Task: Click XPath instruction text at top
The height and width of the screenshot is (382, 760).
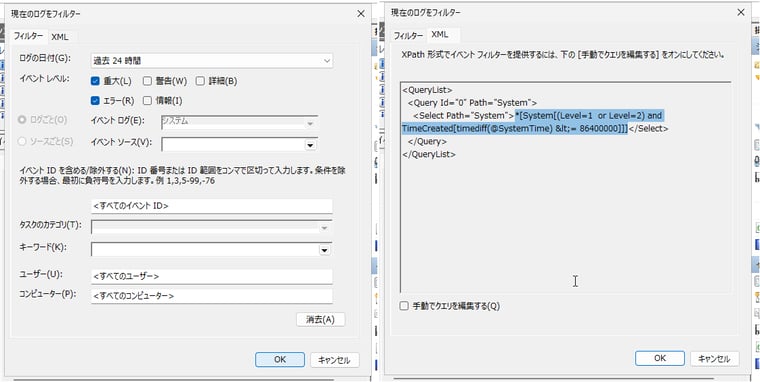Action: 563,55
